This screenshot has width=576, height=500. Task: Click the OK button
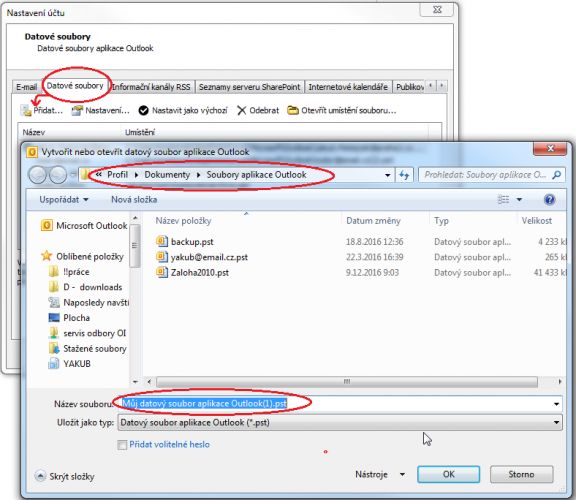448,474
